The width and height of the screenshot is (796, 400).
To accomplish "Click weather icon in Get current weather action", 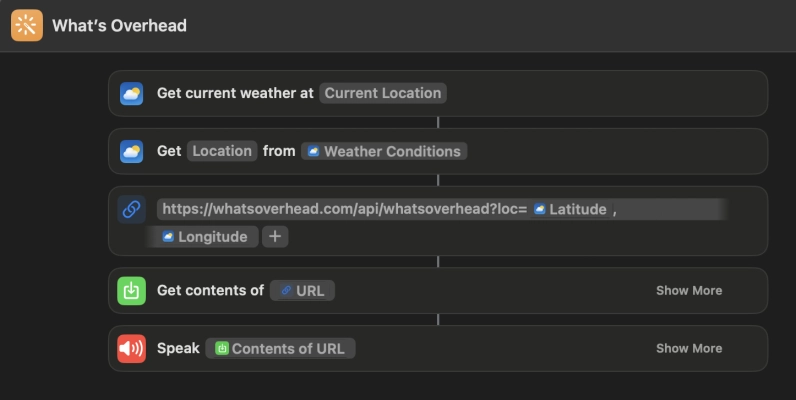I will (x=131, y=93).
